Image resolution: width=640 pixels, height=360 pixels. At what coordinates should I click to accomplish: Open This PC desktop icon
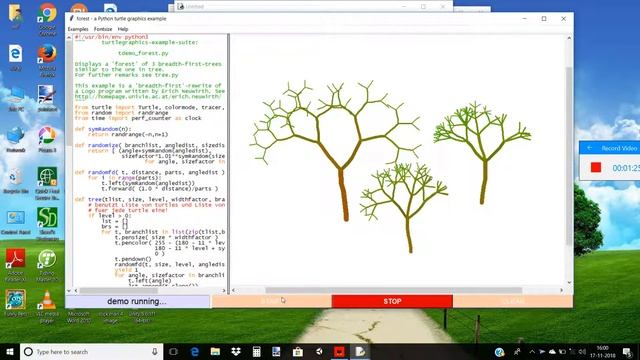[16, 98]
